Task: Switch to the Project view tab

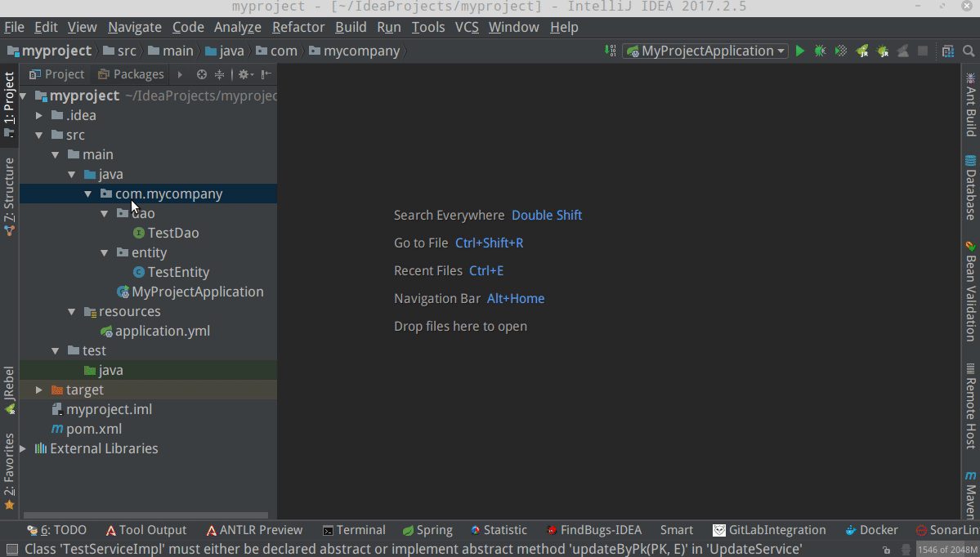Action: coord(56,74)
